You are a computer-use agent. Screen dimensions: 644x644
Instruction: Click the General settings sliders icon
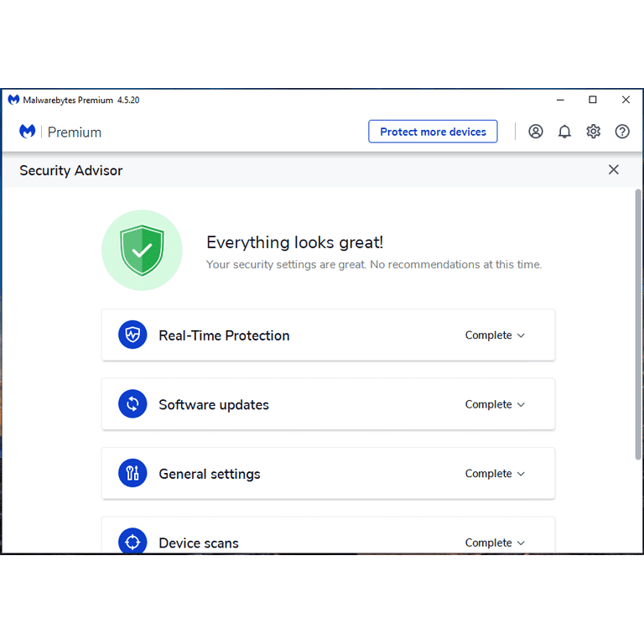132,474
